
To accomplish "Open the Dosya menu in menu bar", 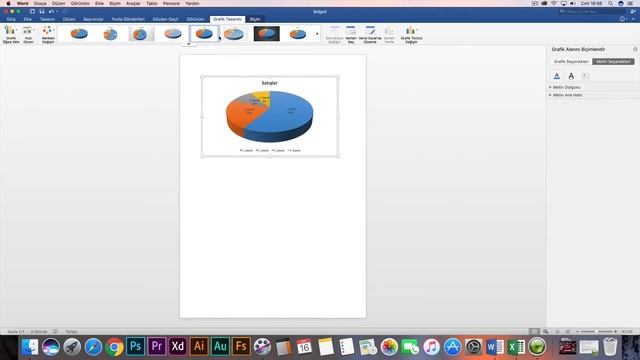I will 40,3.
